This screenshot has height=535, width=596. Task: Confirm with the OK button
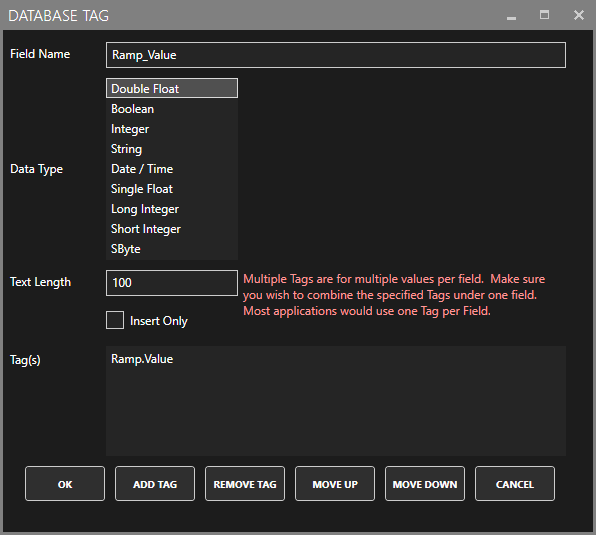click(x=65, y=484)
